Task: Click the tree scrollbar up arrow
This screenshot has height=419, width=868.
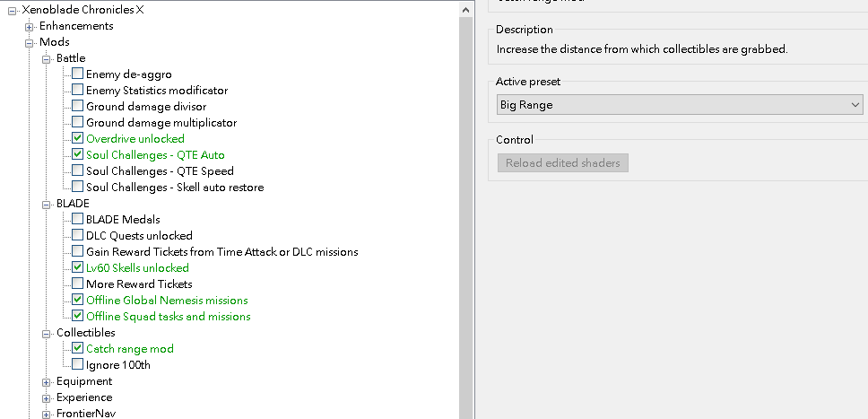Action: point(466,10)
